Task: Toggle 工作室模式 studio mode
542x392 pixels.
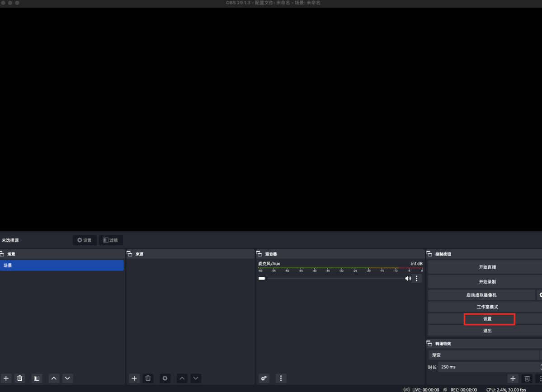Action: click(x=487, y=307)
